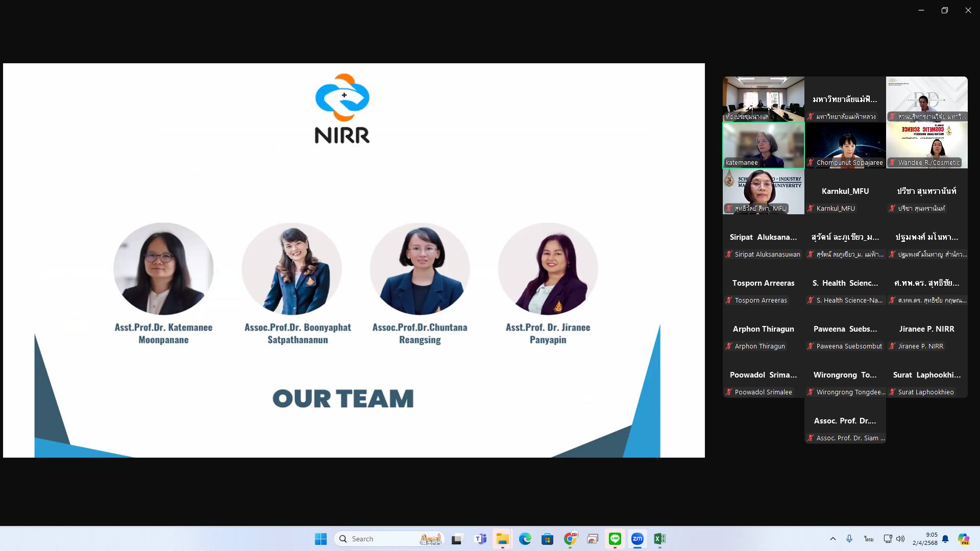The height and width of the screenshot is (551, 980).
Task: Click the Jiranee Panyapin name caption
Action: click(548, 333)
